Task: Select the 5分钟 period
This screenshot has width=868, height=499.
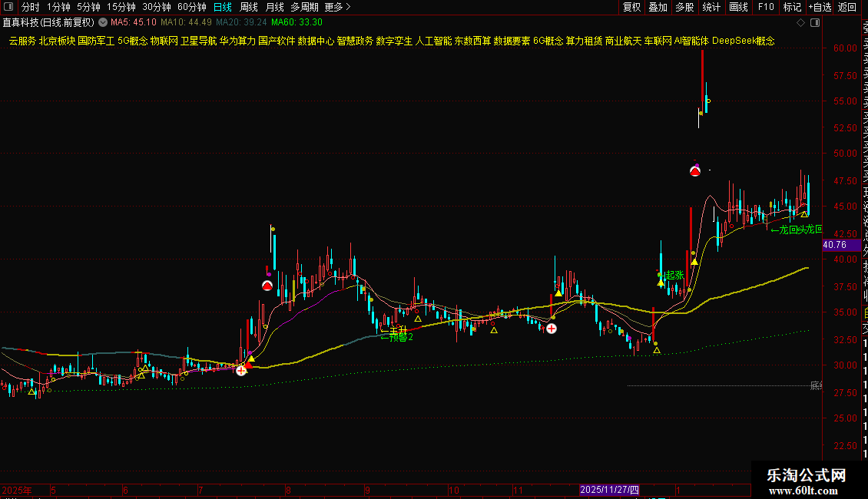Action: 88,7
